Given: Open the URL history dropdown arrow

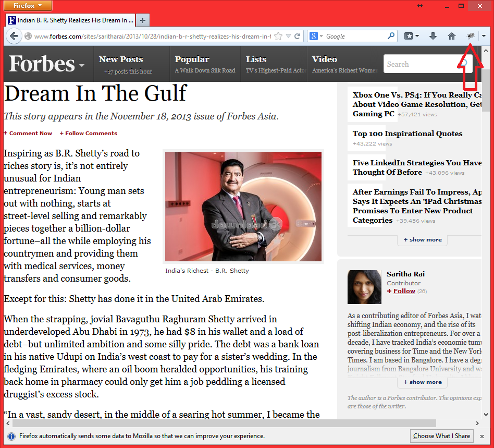Looking at the screenshot, I should (288, 37).
